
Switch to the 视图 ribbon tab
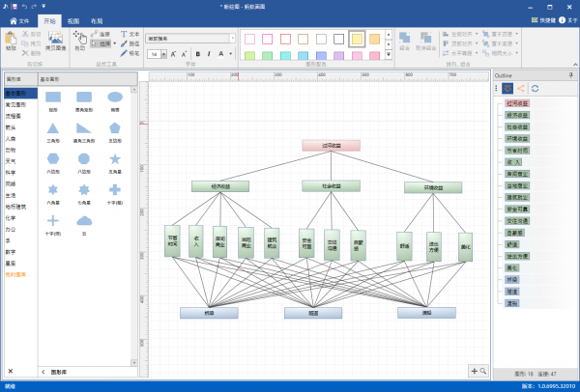(73, 19)
